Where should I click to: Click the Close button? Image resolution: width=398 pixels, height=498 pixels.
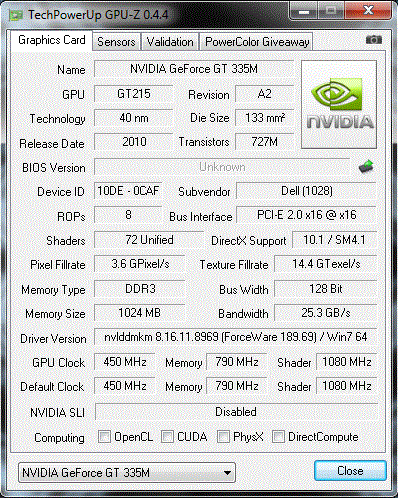pyautogui.click(x=350, y=471)
